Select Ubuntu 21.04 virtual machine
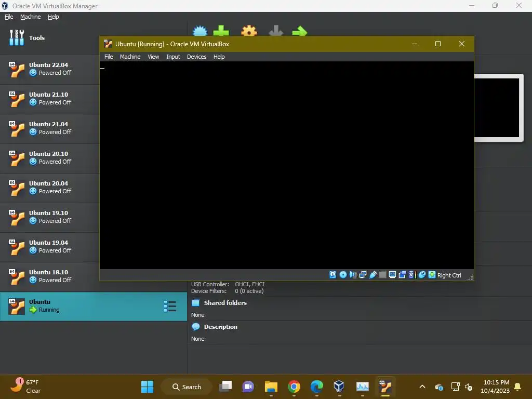 pos(49,128)
